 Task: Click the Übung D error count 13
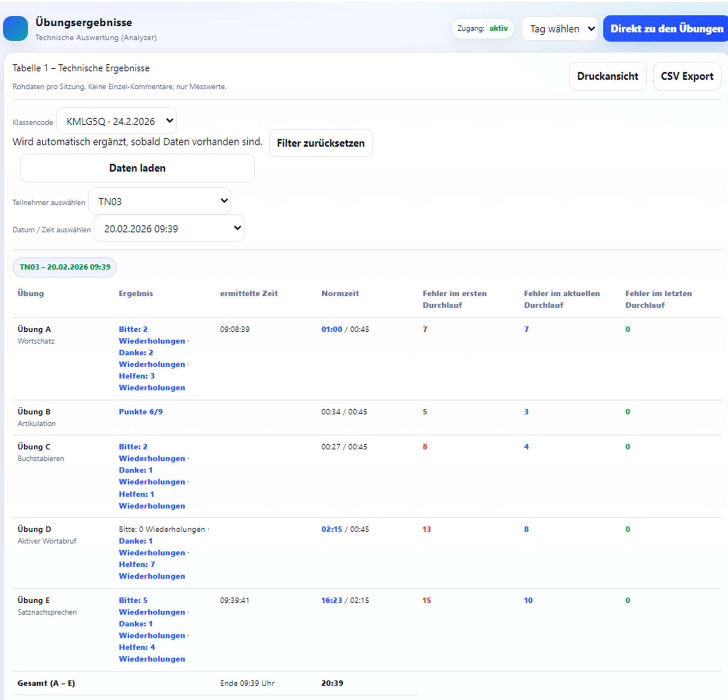coord(426,529)
